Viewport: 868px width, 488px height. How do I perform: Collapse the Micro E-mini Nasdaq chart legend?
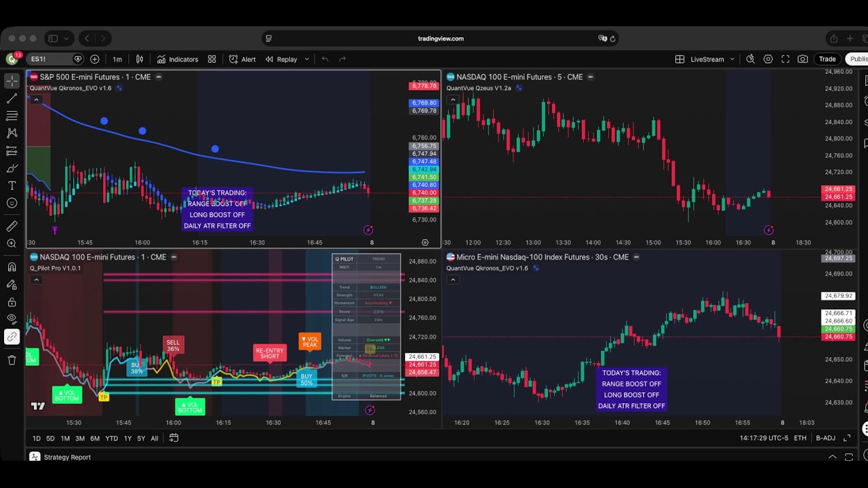point(453,280)
